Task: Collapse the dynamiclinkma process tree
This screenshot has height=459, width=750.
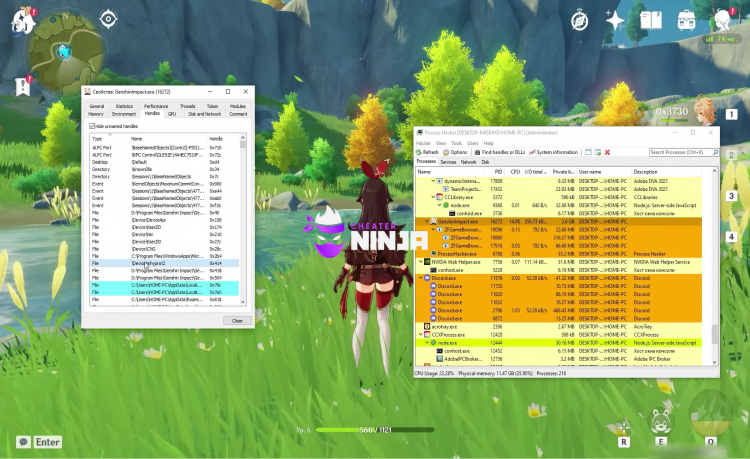Action: tap(433, 181)
